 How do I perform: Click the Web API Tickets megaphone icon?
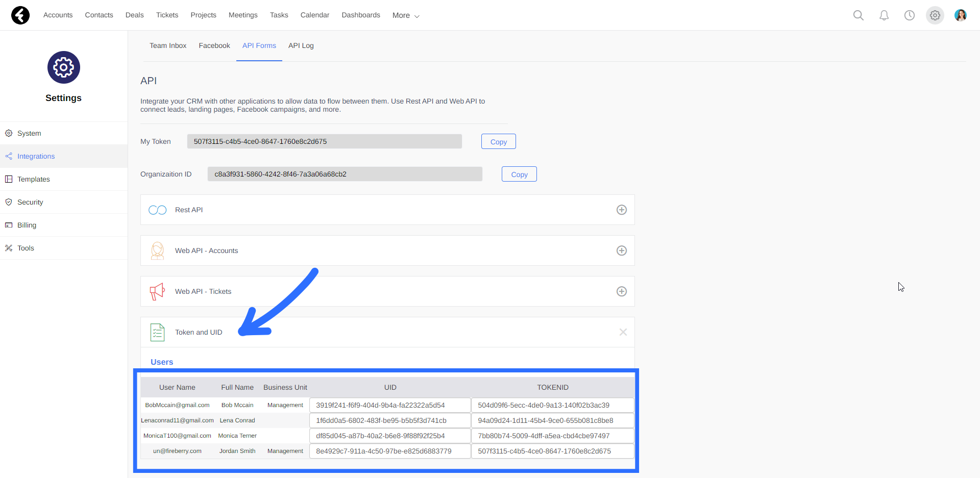157,291
